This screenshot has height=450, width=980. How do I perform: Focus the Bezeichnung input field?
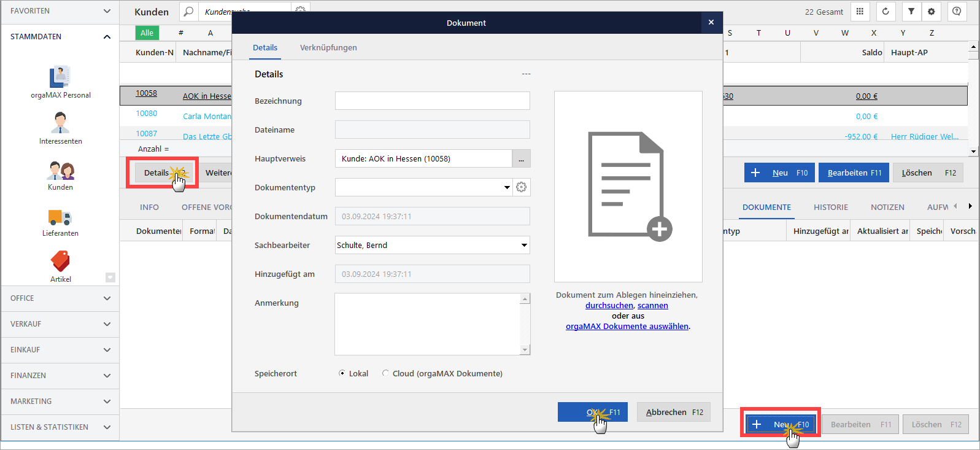[432, 101]
